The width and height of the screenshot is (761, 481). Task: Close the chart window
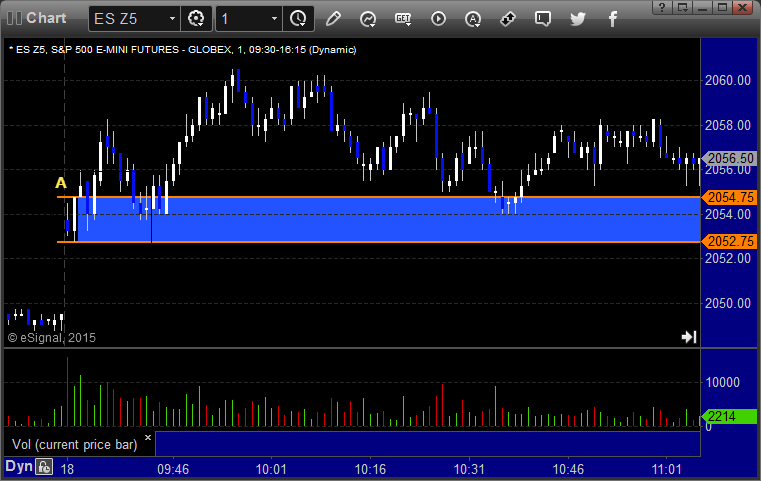tap(743, 7)
